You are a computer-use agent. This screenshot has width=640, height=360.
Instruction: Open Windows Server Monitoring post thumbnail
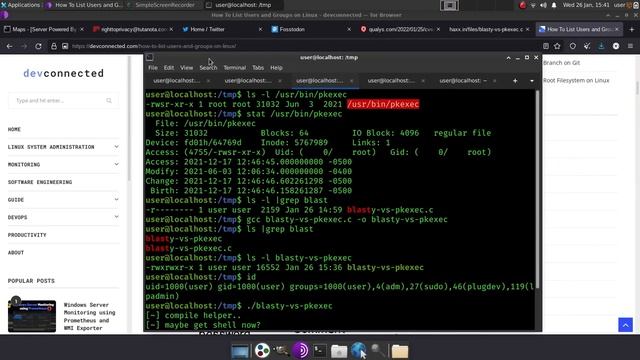pos(32,316)
